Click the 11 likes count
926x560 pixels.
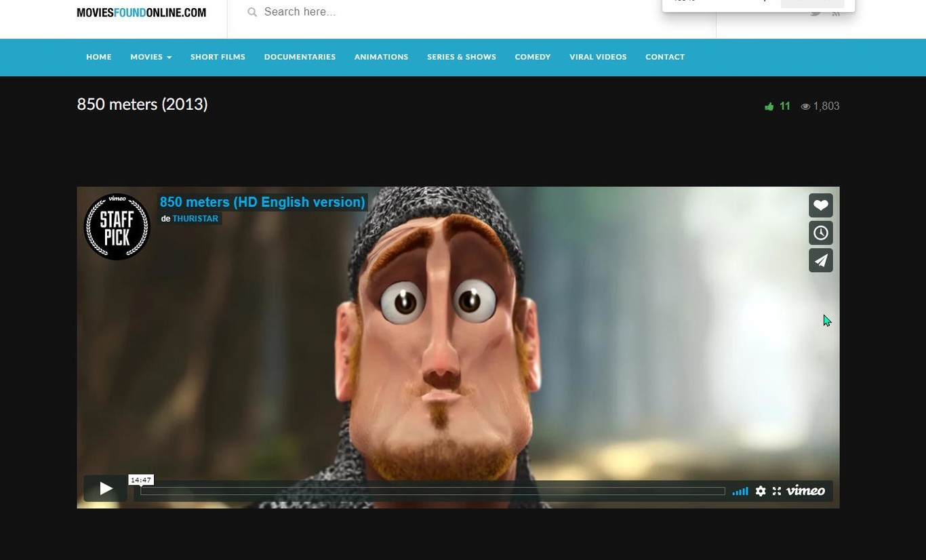[785, 106]
